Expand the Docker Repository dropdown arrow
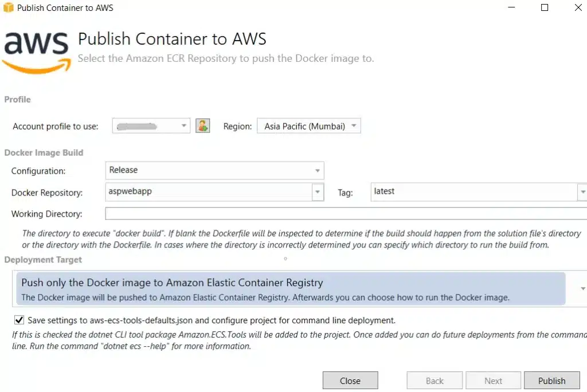This screenshot has width=587, height=392. [x=318, y=192]
